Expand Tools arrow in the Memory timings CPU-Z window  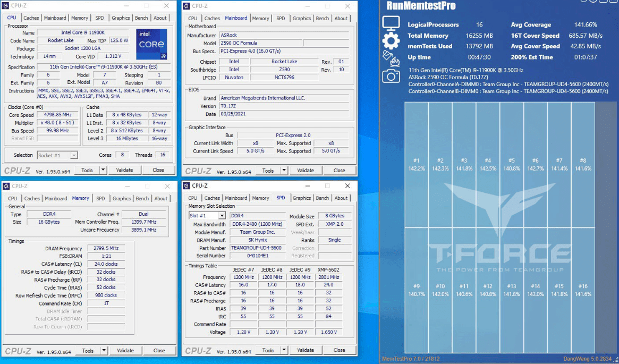click(104, 351)
